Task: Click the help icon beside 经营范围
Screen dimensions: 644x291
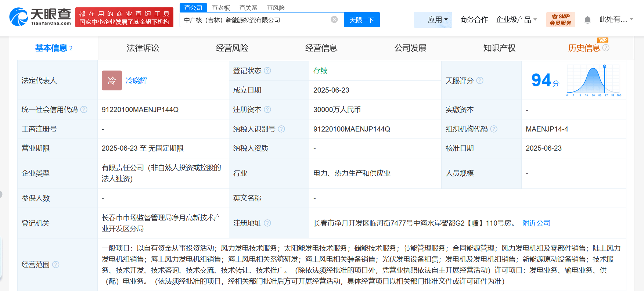Action: pyautogui.click(x=56, y=265)
